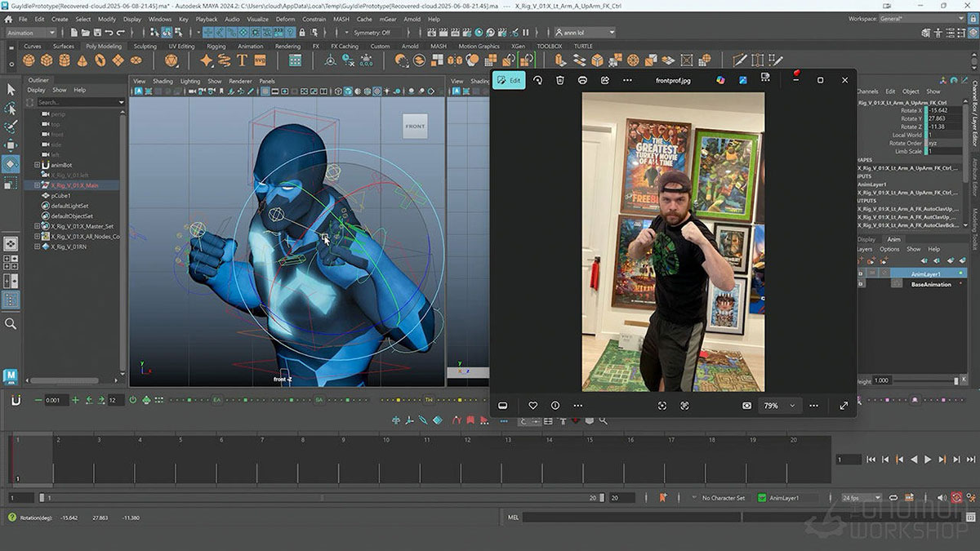Viewport: 980px width, 551px height.
Task: Expand the X_Rig_V_01:X_Main node in the Outliner
Action: (x=36, y=184)
